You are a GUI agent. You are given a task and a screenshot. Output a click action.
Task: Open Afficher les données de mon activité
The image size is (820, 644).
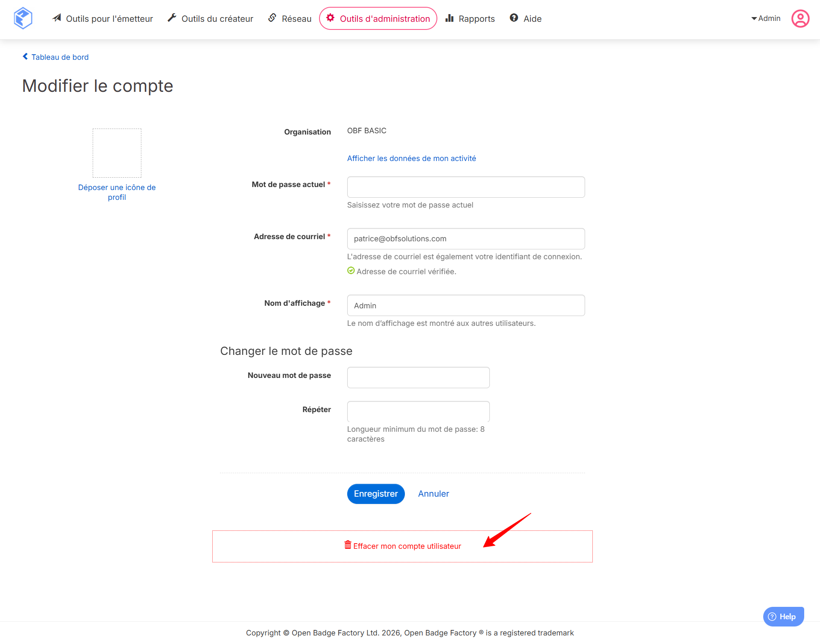[x=411, y=158]
